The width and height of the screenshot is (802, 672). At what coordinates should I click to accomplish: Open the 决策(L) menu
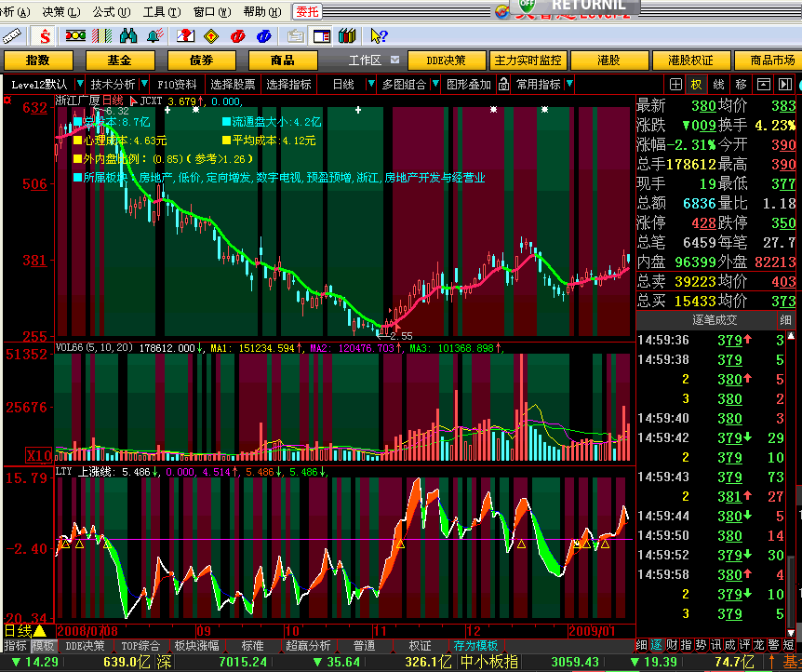(61, 11)
